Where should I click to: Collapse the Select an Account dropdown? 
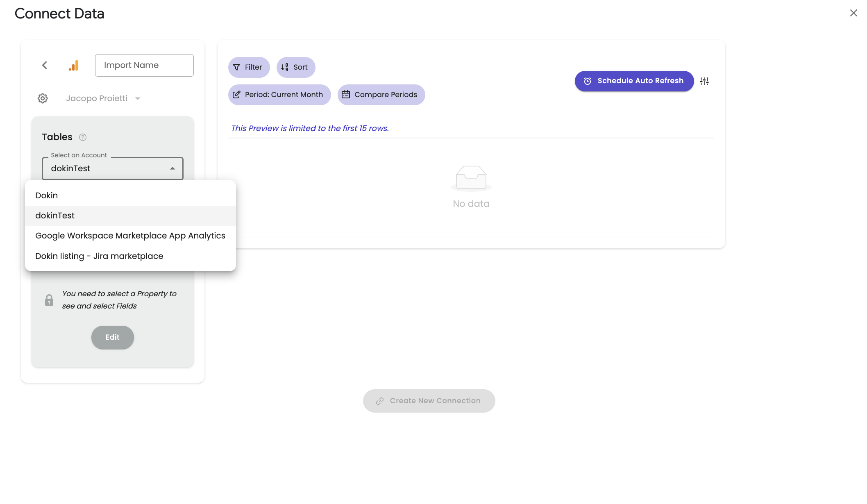coord(172,168)
